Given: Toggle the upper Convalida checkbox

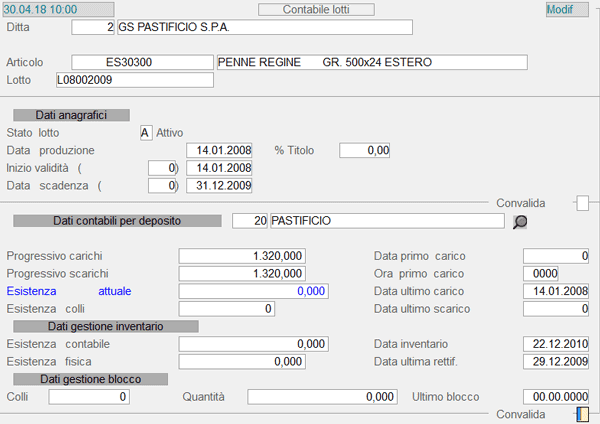Looking at the screenshot, I should pyautogui.click(x=582, y=203).
